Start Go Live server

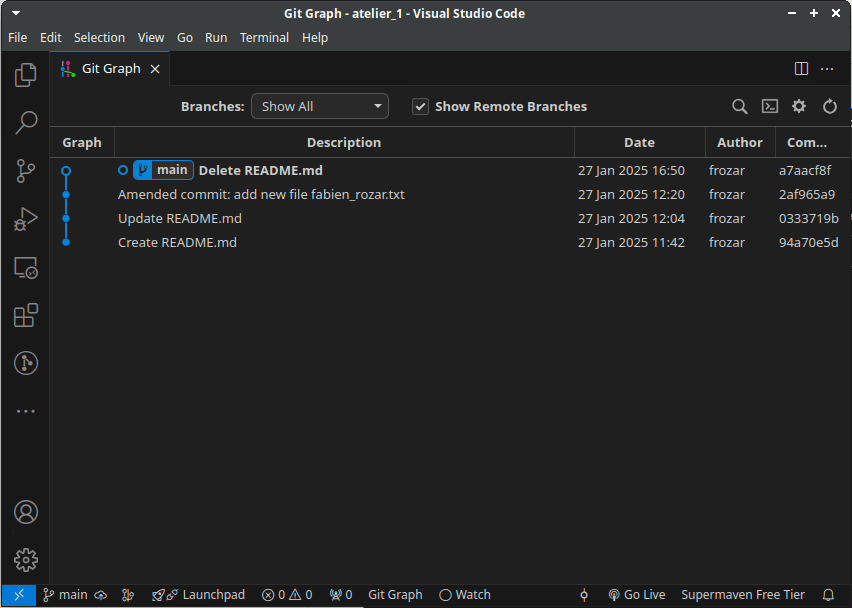tap(636, 595)
